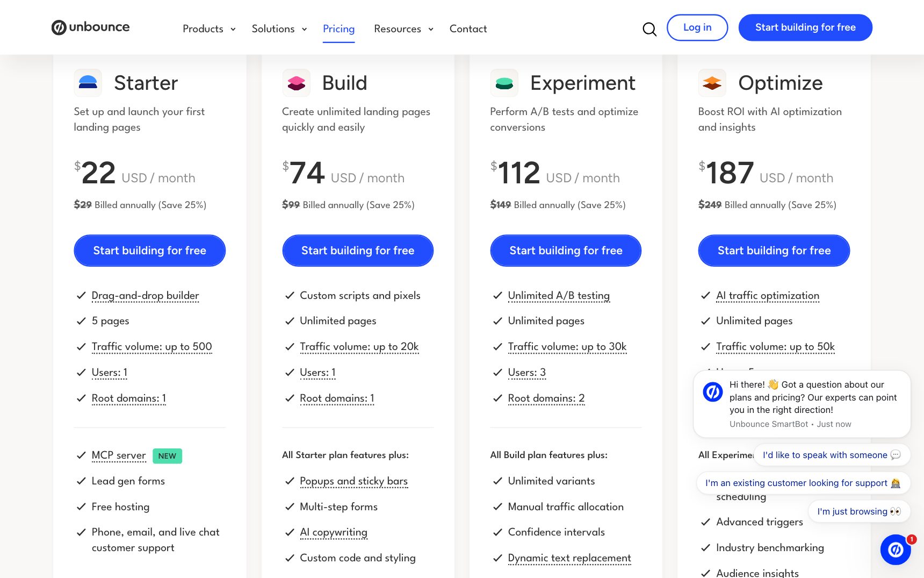Click the NEW badge beside MCP server
The image size is (924, 578).
tap(167, 456)
